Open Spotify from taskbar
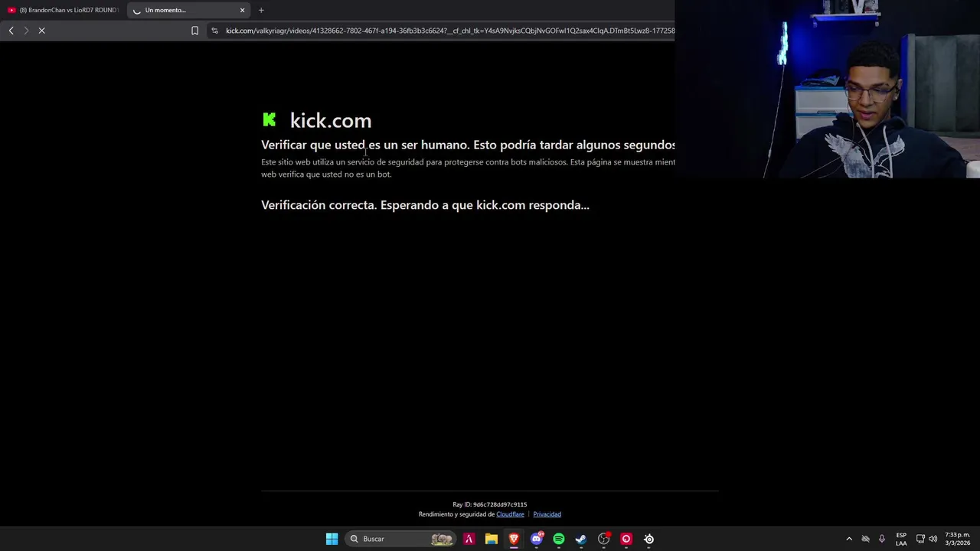 pyautogui.click(x=559, y=539)
